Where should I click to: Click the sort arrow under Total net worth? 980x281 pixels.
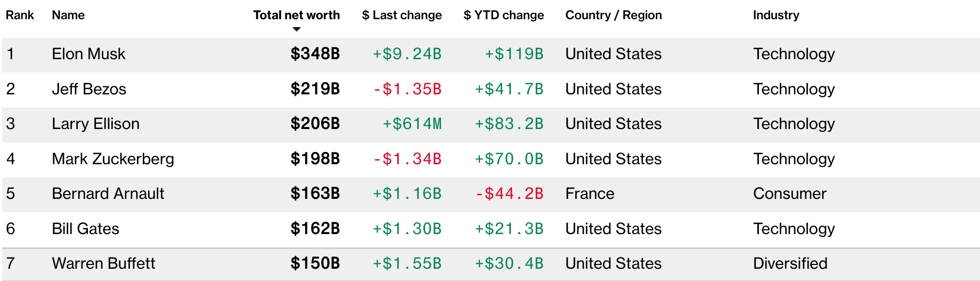[x=297, y=29]
